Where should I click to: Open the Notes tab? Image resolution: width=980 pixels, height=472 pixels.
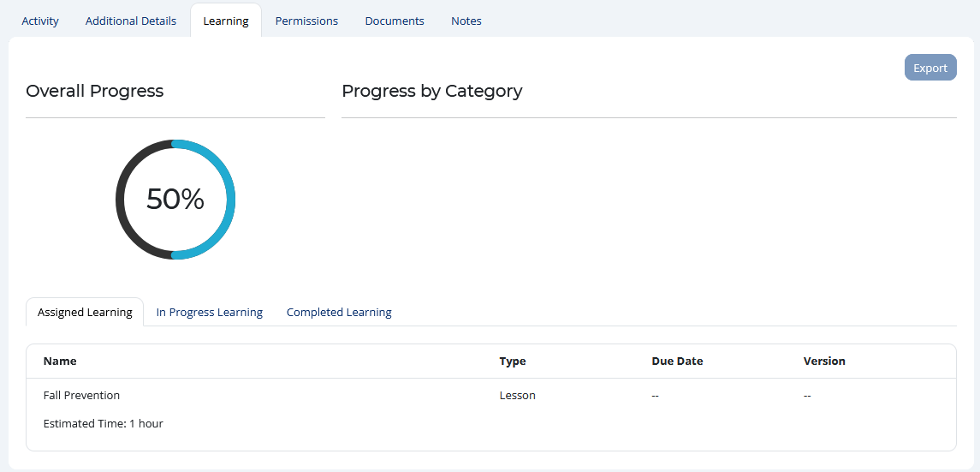(x=466, y=21)
